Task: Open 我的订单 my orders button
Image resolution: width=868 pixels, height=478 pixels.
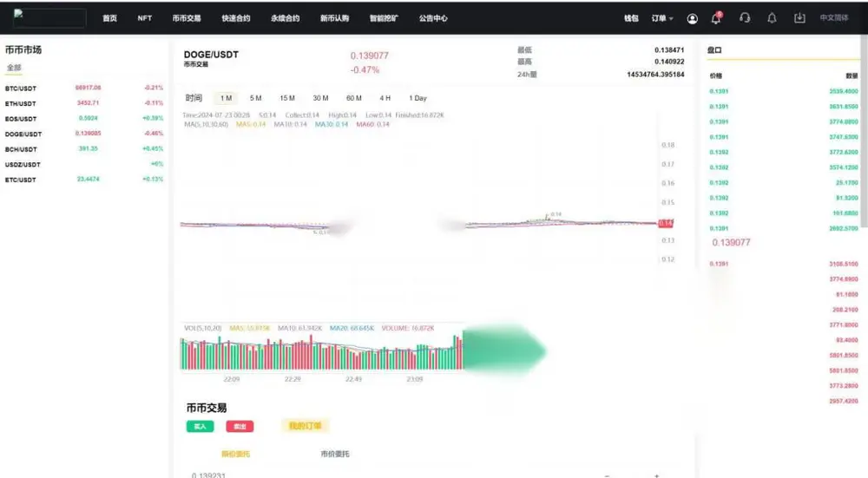Action: [305, 425]
